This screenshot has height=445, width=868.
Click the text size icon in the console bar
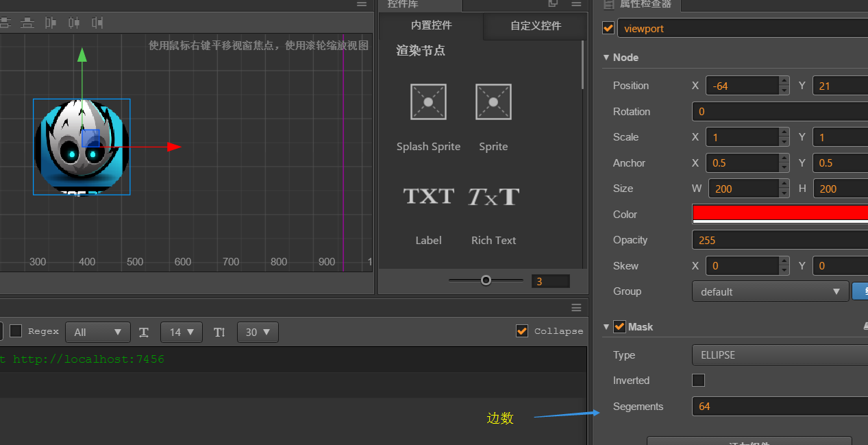tap(144, 332)
